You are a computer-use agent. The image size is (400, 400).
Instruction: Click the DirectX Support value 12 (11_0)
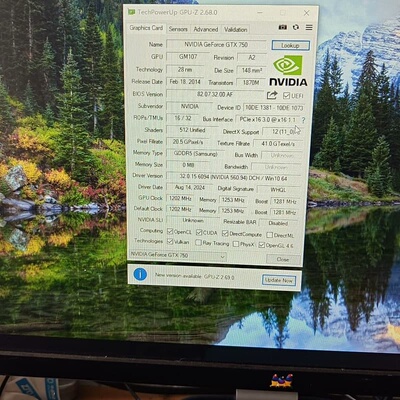click(282, 132)
